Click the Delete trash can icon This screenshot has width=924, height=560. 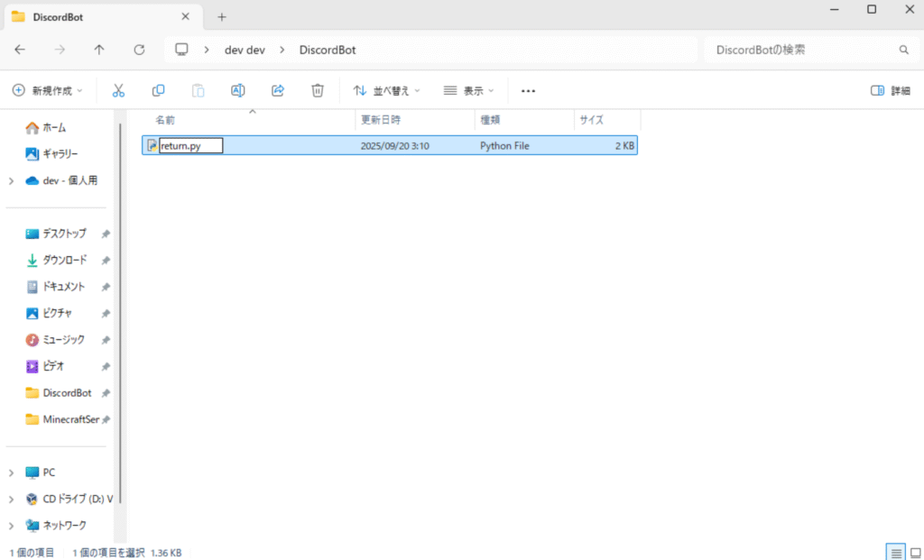coord(318,90)
